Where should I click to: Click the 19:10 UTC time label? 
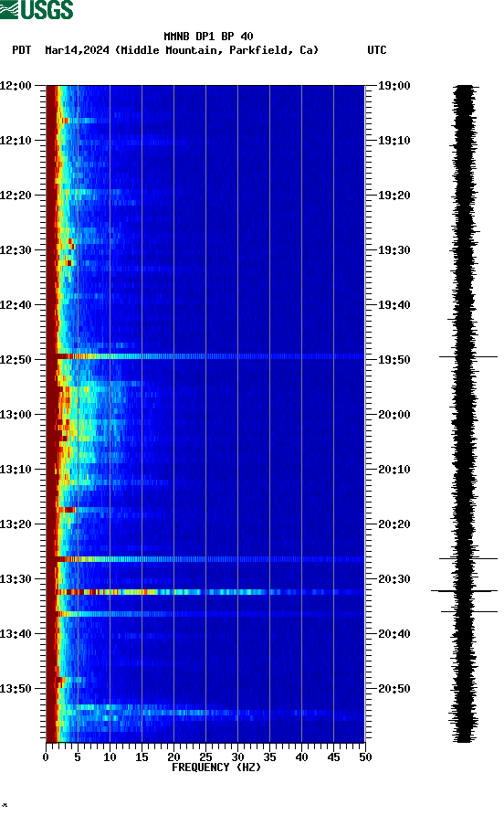coord(394,141)
